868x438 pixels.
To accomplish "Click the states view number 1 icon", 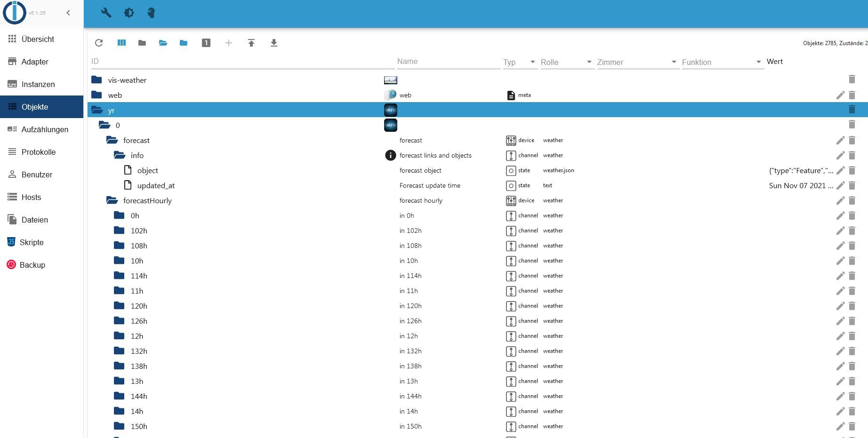I will (206, 43).
